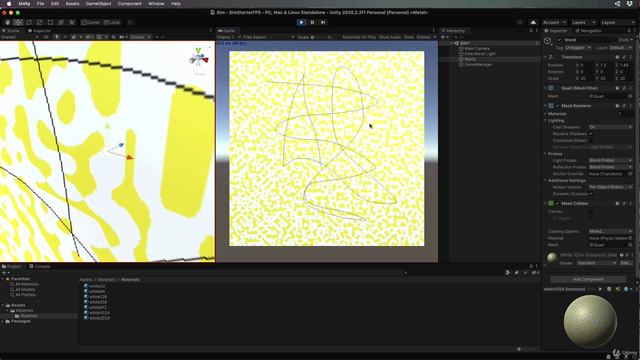Viewport: 640px width, 360px height.
Task: Toggle Dynamic Occlusion checkbox
Action: tap(591, 194)
